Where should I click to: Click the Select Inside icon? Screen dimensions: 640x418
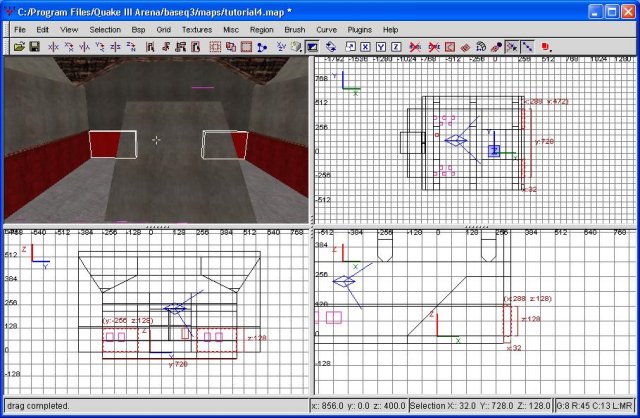(x=196, y=47)
